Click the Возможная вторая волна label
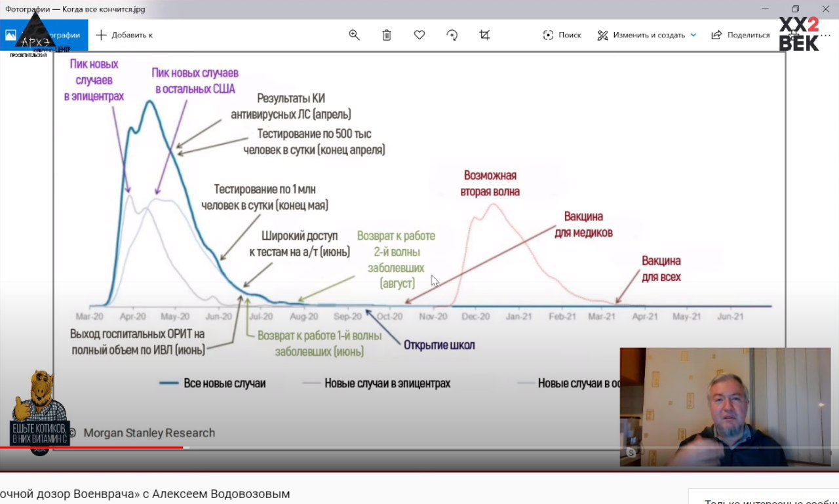The height and width of the screenshot is (504, 839). pos(491,184)
